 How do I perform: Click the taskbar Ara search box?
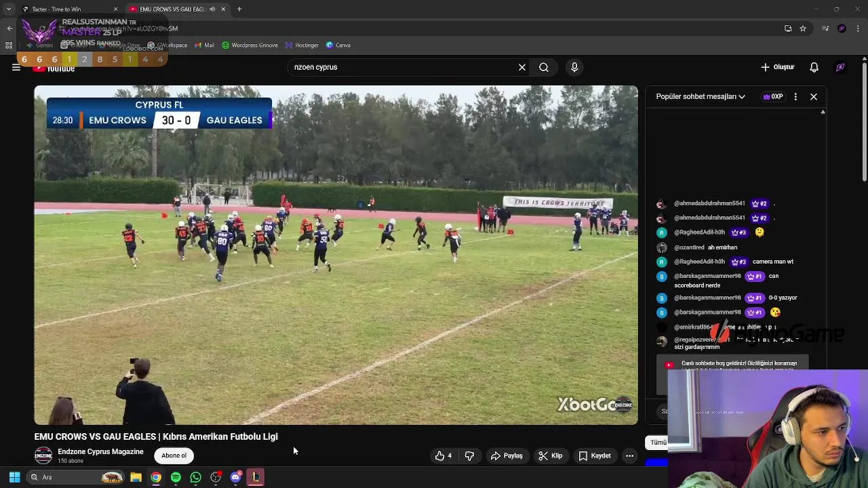(76, 477)
